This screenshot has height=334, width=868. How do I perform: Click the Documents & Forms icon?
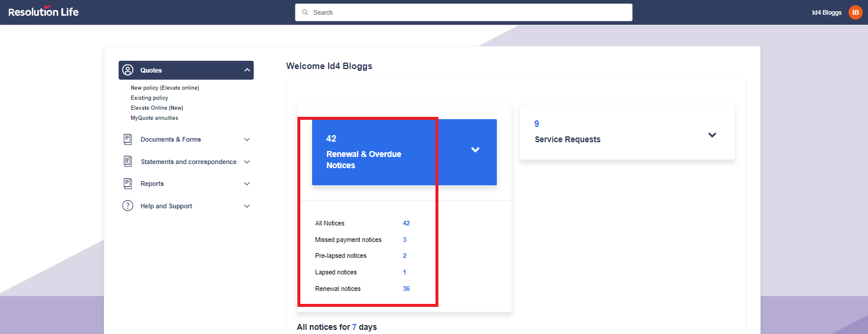click(x=127, y=139)
